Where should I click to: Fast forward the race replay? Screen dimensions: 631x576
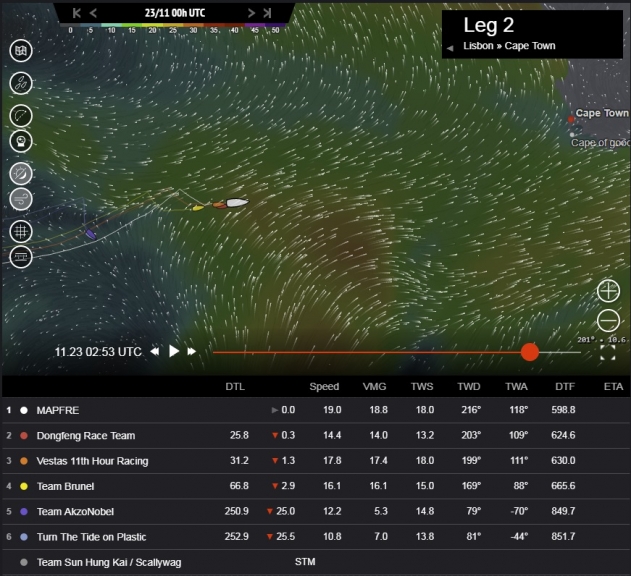192,351
